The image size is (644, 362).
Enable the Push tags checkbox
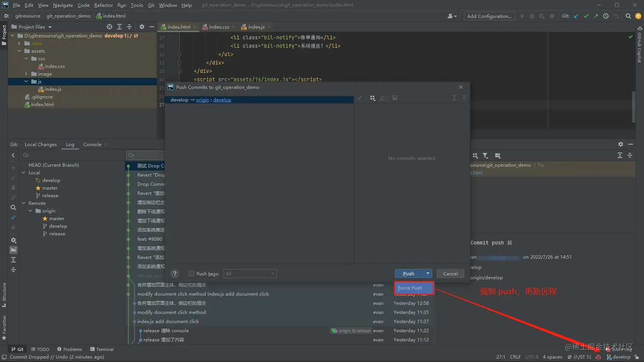point(191,274)
